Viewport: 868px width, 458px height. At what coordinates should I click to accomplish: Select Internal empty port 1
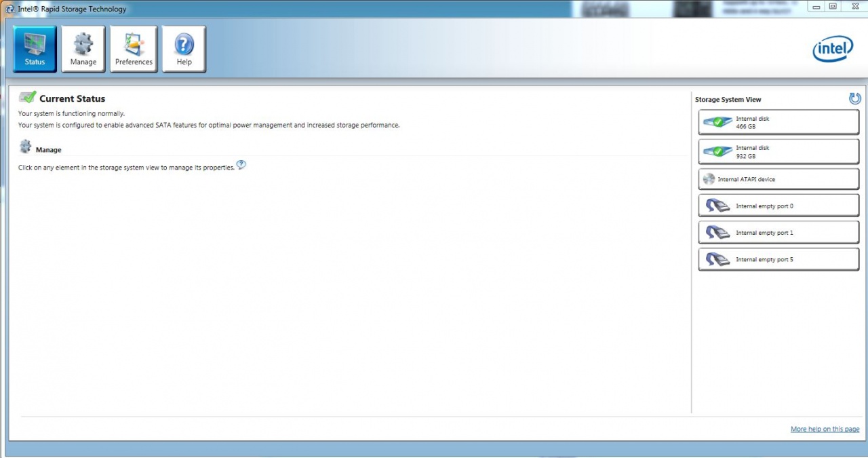pyautogui.click(x=778, y=233)
